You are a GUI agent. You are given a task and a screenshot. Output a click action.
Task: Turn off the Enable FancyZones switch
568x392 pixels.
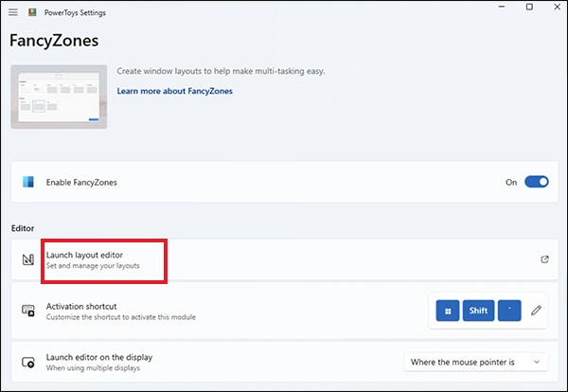[x=537, y=182]
